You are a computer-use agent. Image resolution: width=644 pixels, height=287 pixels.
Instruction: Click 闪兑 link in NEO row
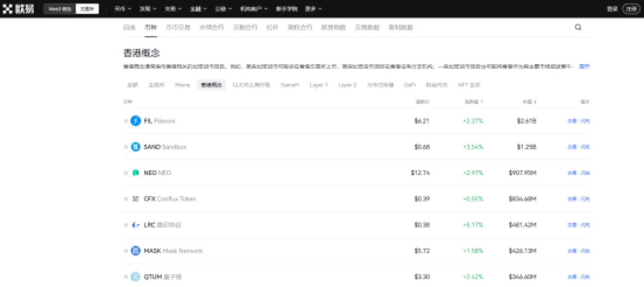click(x=585, y=173)
